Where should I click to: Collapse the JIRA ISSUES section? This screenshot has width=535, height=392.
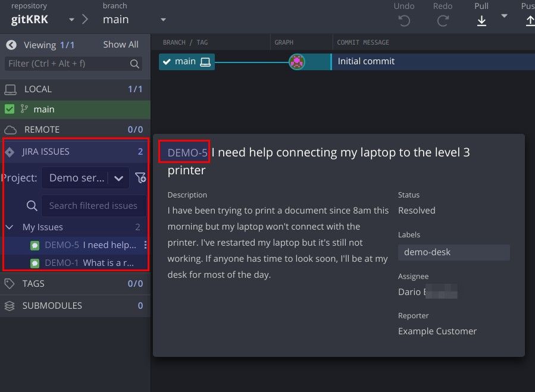pos(76,152)
